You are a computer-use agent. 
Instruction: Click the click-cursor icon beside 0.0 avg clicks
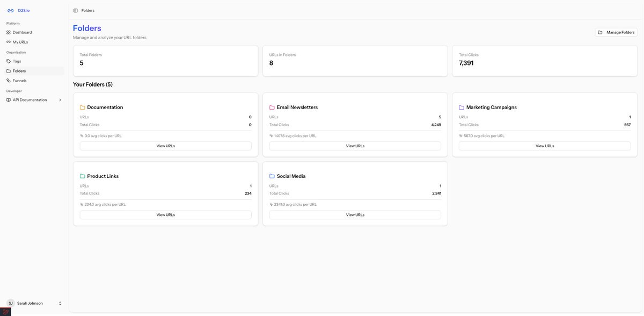coord(82,136)
